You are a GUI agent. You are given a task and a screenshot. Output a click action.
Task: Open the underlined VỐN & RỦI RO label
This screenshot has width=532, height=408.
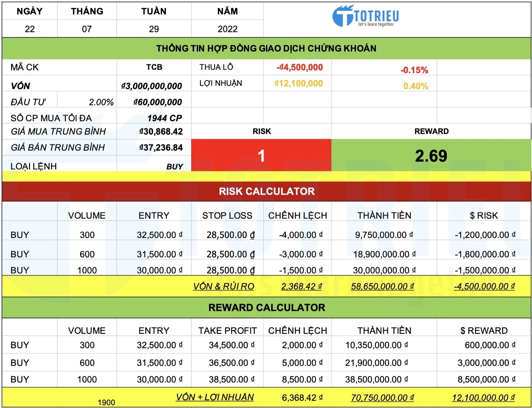[223, 286]
